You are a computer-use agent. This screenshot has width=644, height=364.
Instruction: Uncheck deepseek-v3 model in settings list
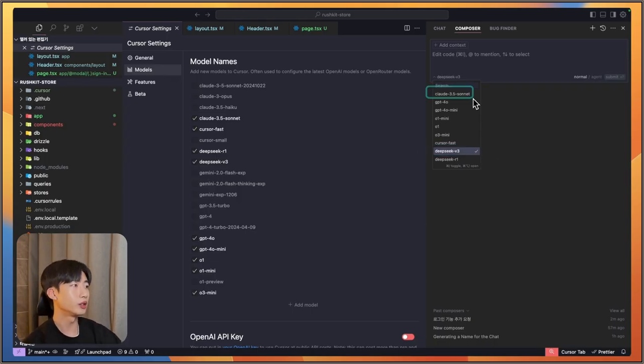195,162
